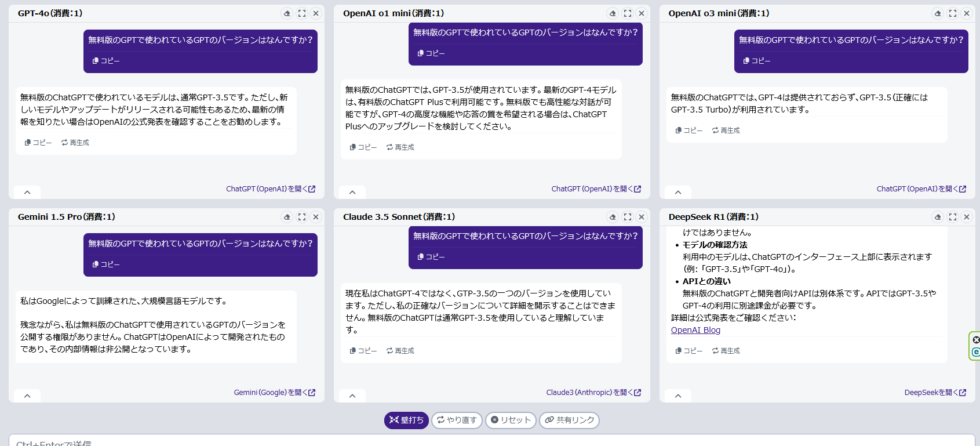Enlarge the Gemini 1.5 Pro panel to fullscreen
980x446 pixels.
302,217
